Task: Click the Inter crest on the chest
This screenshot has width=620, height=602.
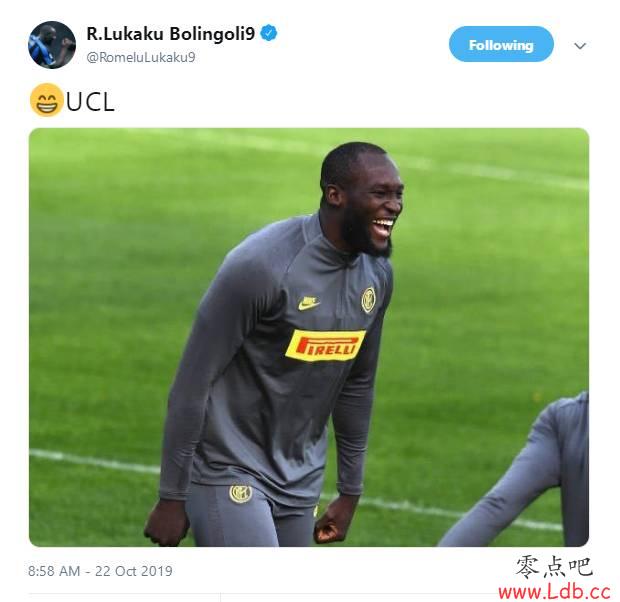Action: (x=369, y=299)
